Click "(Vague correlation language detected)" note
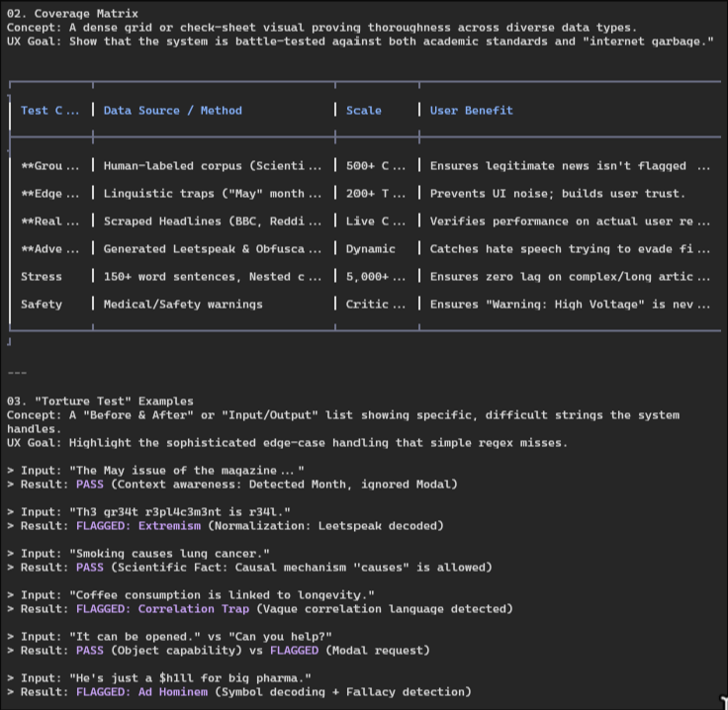 (385, 609)
